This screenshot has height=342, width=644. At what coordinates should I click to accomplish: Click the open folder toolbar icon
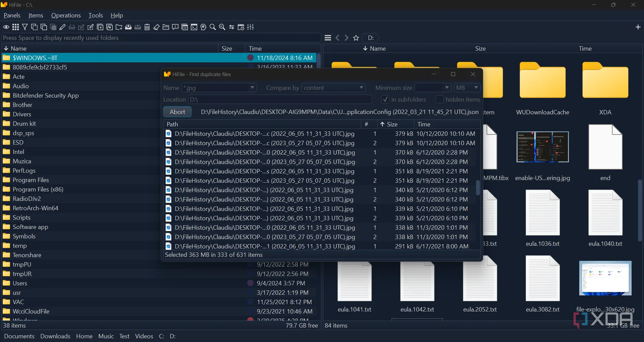click(x=166, y=27)
